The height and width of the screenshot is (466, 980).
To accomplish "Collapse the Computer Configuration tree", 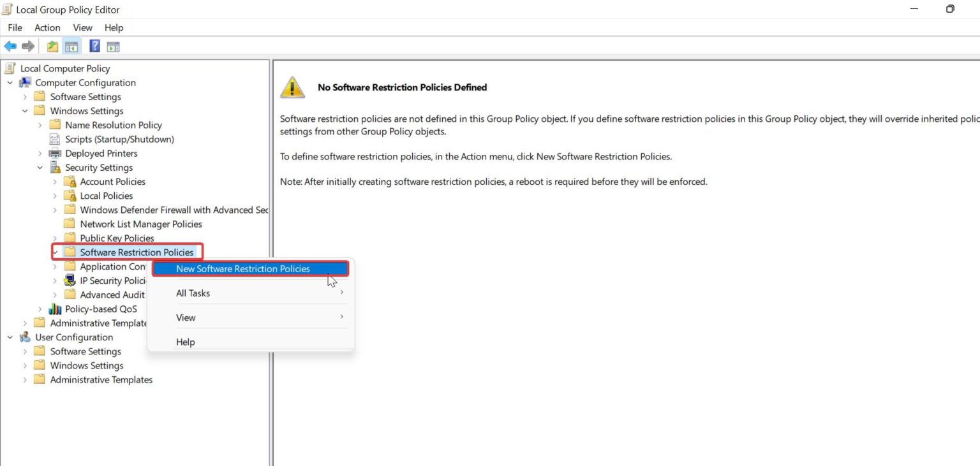I will [x=10, y=82].
